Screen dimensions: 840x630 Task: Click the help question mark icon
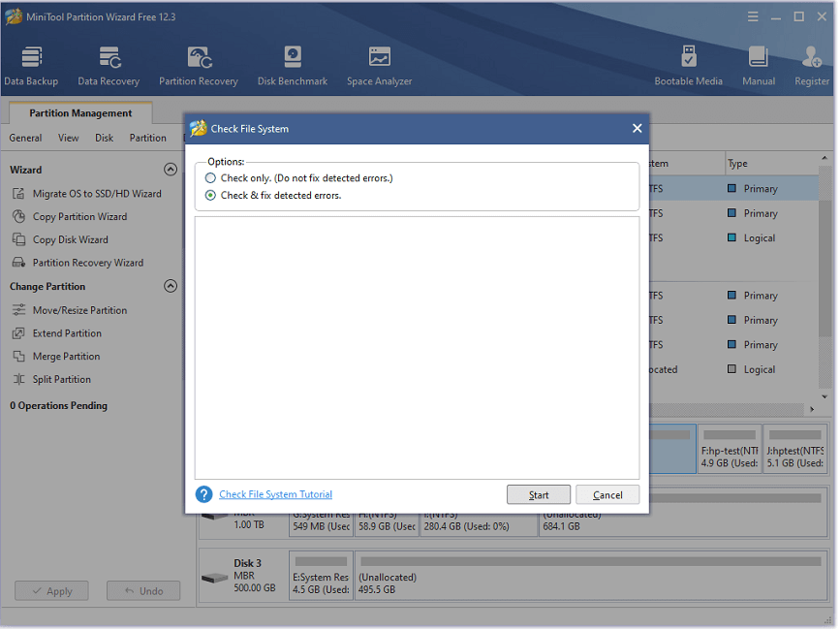pyautogui.click(x=204, y=494)
